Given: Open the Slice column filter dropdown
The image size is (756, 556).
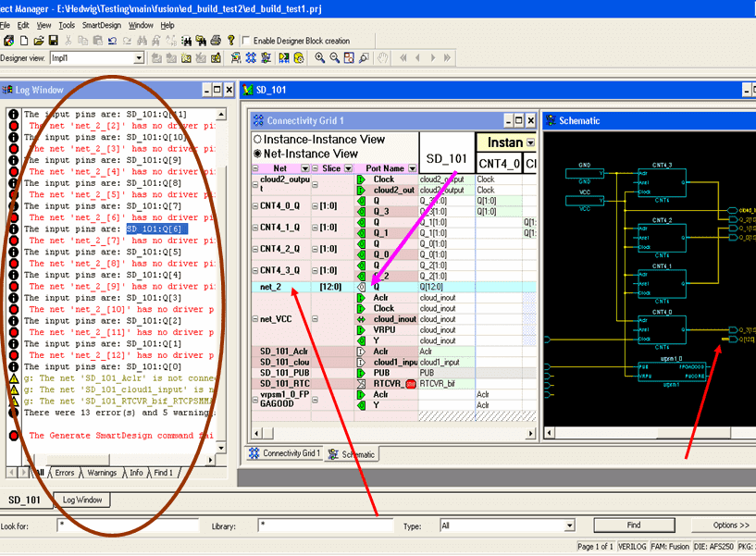Looking at the screenshot, I should [348, 168].
